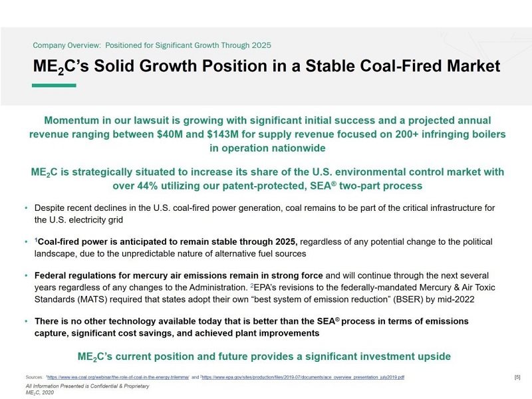Open the epa.gov ACE overview presentation link
Image resolution: width=532 pixels, height=399 pixels.
(x=303, y=377)
